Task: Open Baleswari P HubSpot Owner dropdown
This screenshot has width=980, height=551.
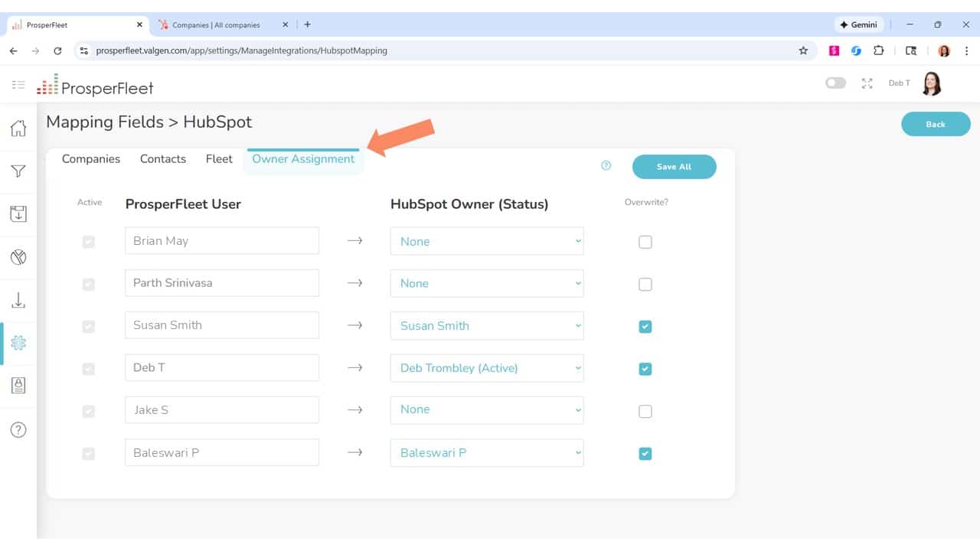Action: click(487, 452)
